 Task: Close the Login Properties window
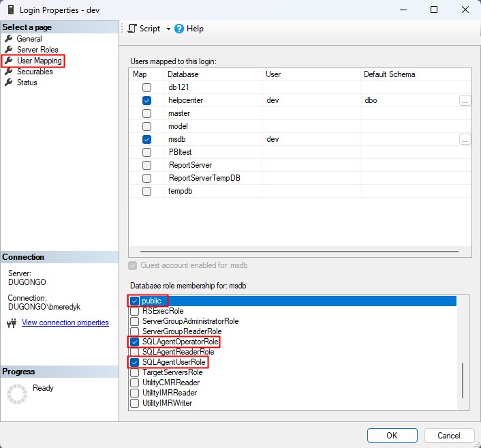pos(465,10)
